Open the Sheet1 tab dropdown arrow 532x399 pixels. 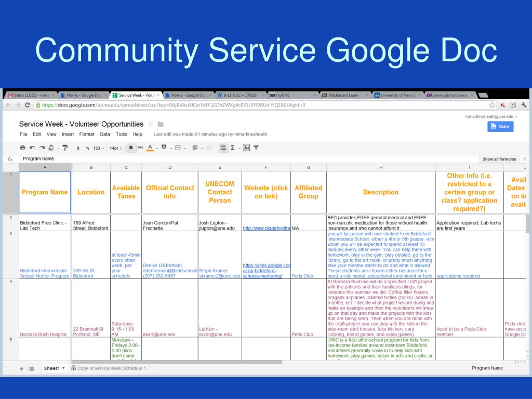[x=63, y=368]
